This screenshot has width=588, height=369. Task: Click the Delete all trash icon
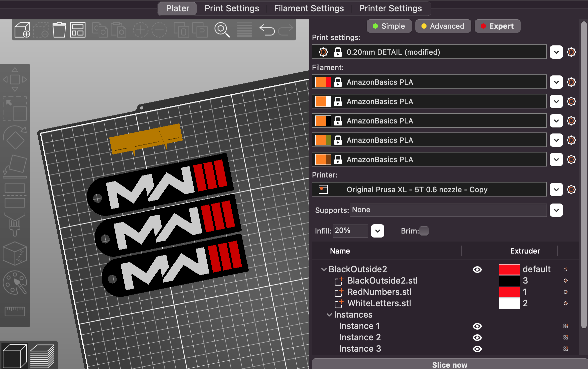(59, 30)
